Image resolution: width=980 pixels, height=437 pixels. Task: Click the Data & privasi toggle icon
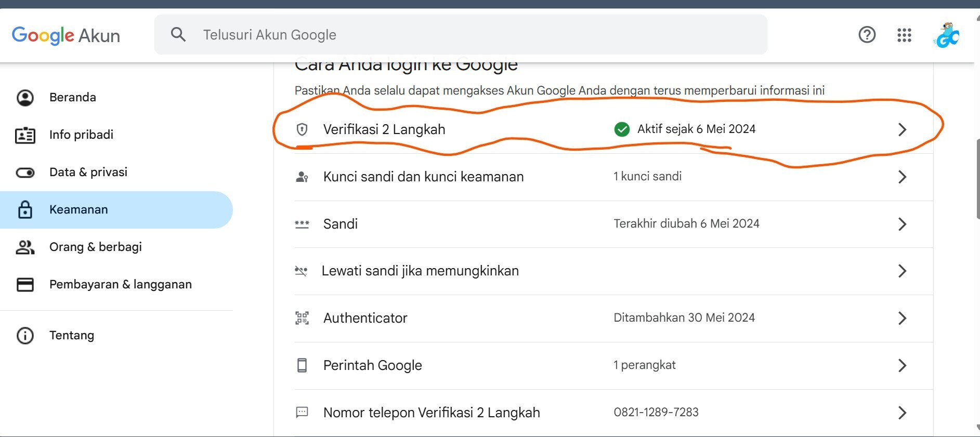pyautogui.click(x=25, y=173)
